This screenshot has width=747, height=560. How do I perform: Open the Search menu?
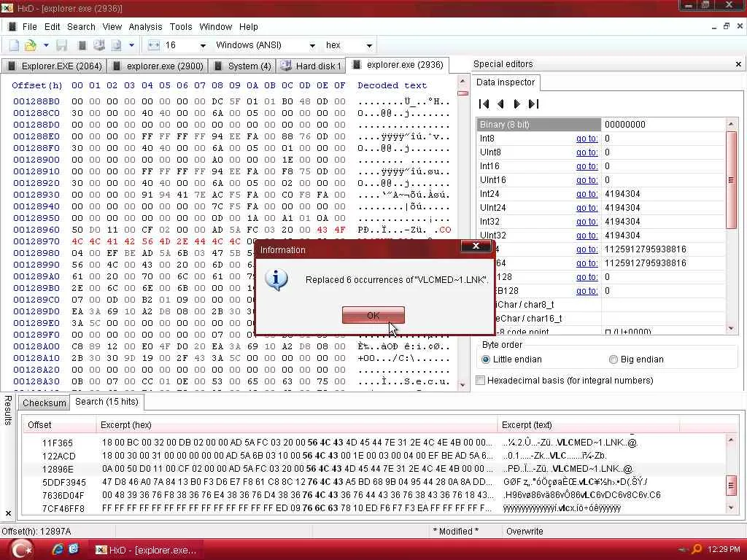pos(81,27)
